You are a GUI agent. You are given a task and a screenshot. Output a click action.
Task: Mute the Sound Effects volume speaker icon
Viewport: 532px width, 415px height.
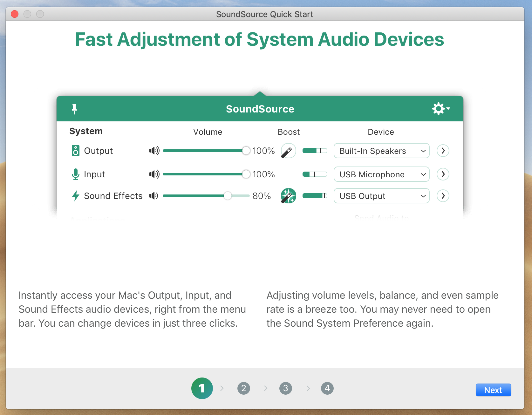pos(154,196)
